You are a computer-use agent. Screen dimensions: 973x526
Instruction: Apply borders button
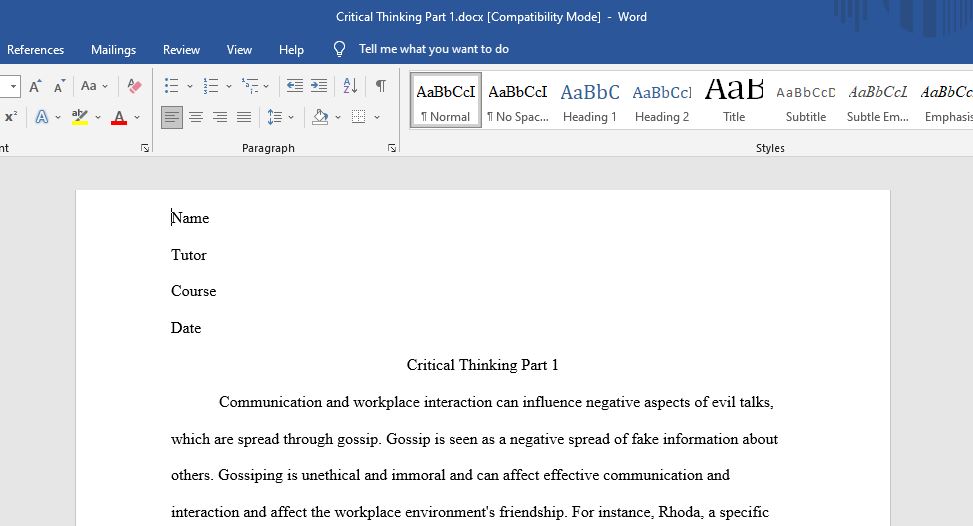tap(359, 117)
